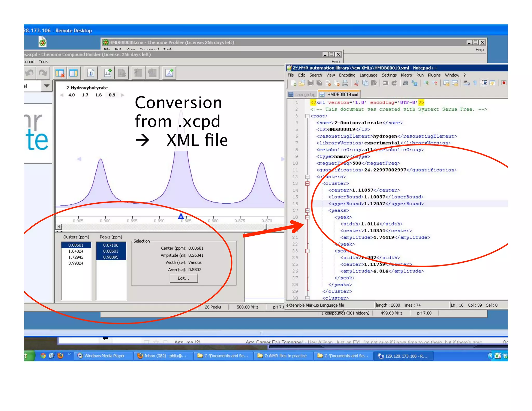Jump to cluster 4.0 above spectrum

click(71, 95)
